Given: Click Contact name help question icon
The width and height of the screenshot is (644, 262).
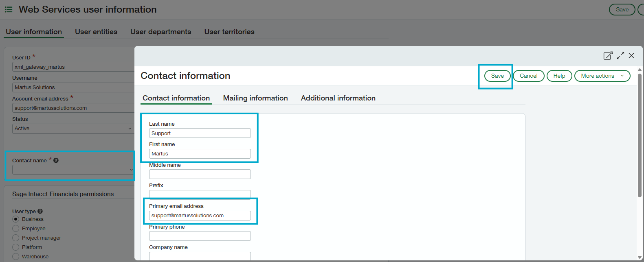Looking at the screenshot, I should pyautogui.click(x=56, y=160).
